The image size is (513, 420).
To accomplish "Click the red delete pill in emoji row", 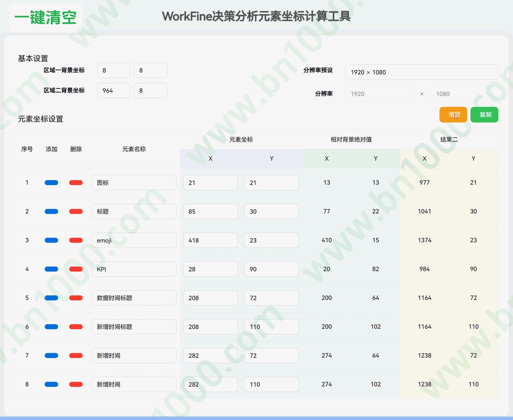I will 76,240.
